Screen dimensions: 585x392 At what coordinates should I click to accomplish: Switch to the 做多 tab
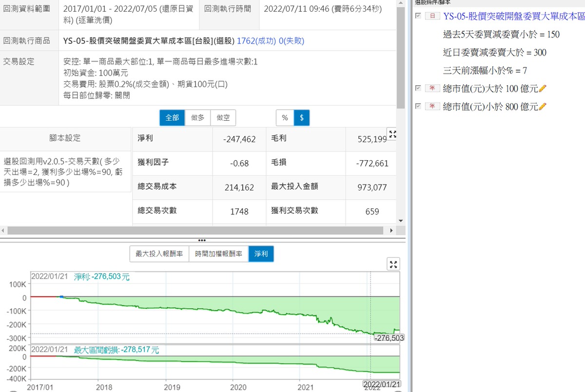click(198, 118)
